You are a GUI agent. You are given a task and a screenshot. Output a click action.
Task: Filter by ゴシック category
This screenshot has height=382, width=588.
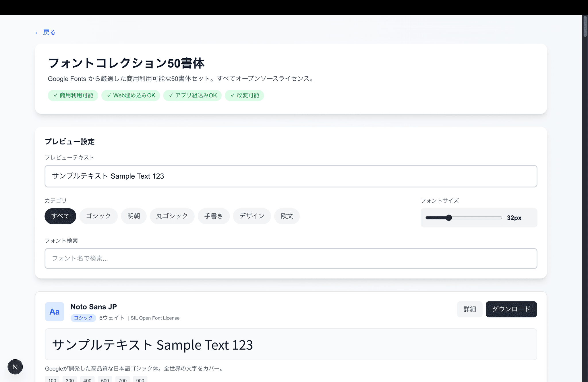[x=98, y=216]
